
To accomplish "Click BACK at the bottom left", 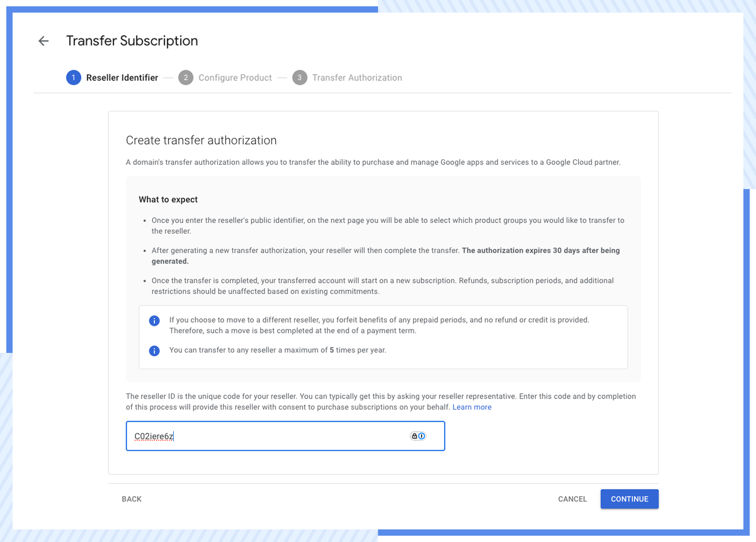I will point(131,499).
